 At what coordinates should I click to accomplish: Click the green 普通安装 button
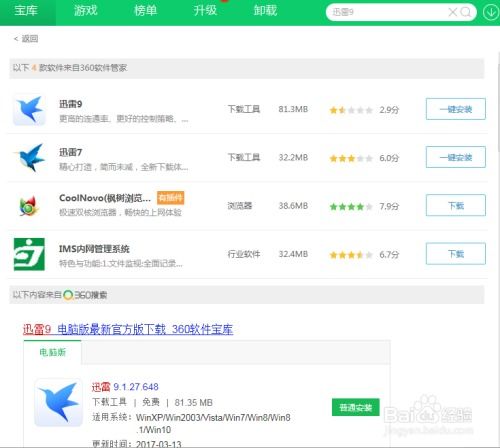(x=355, y=407)
